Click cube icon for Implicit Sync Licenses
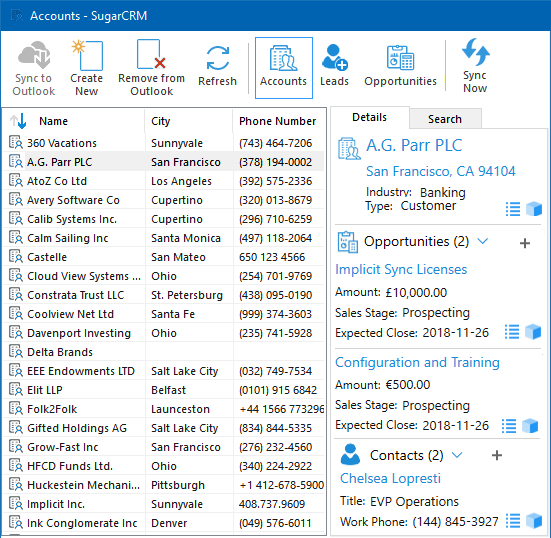The image size is (551, 538). [533, 332]
